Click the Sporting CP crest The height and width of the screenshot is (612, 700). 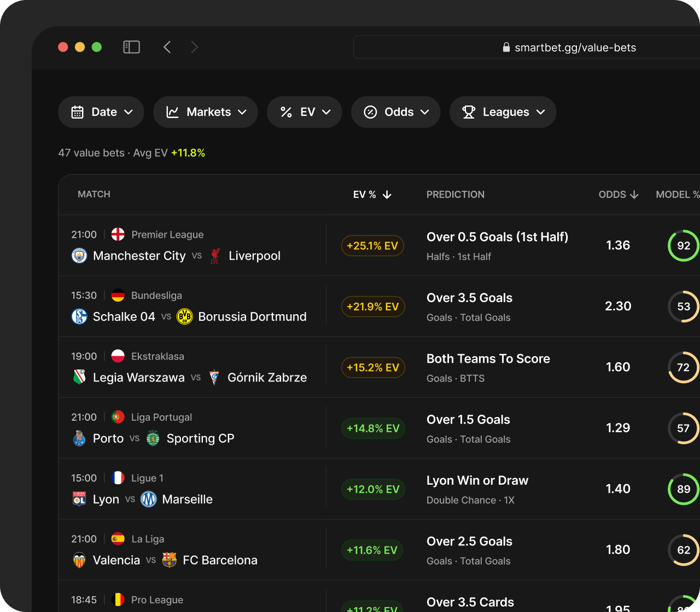click(153, 438)
